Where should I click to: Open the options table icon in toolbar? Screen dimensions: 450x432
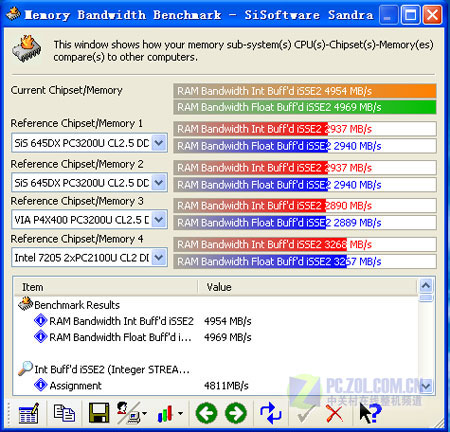(x=29, y=414)
